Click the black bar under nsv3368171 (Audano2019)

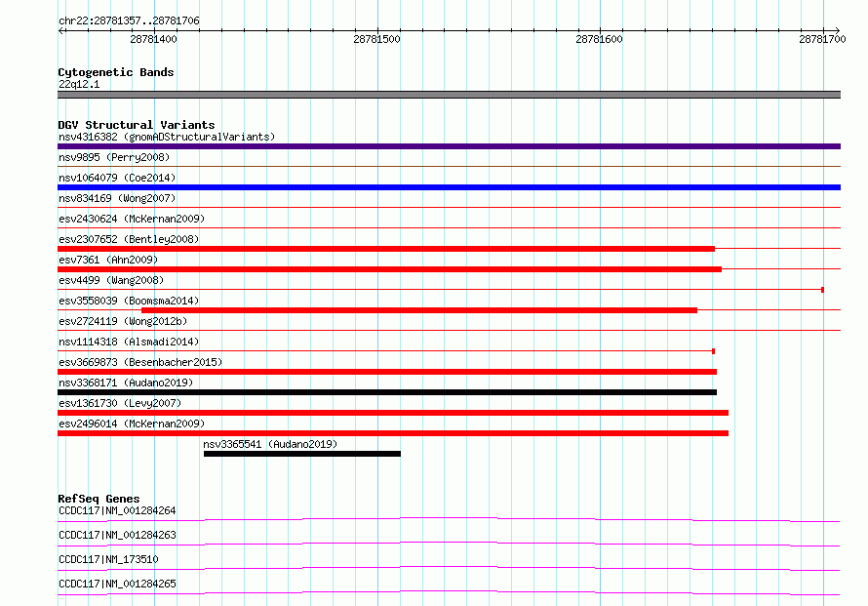(x=387, y=392)
